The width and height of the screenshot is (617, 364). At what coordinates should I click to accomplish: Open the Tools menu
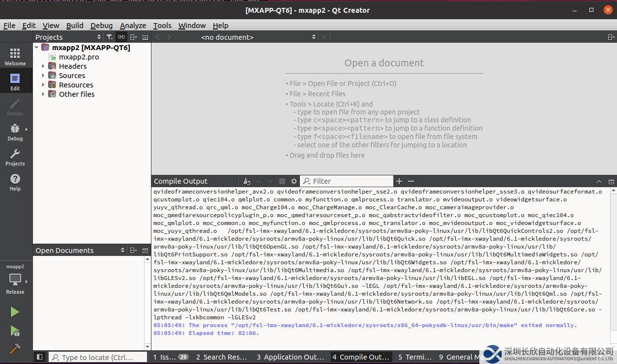point(162,26)
